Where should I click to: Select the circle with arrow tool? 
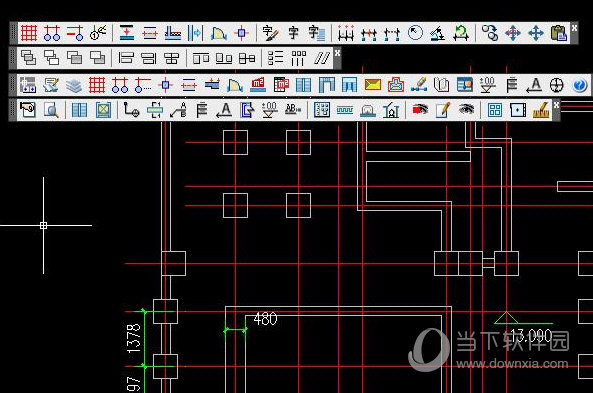[x=415, y=33]
